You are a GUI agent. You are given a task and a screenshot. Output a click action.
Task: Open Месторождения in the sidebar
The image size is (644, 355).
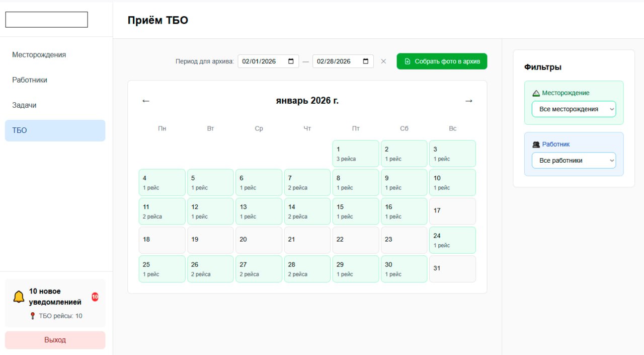tap(55, 55)
